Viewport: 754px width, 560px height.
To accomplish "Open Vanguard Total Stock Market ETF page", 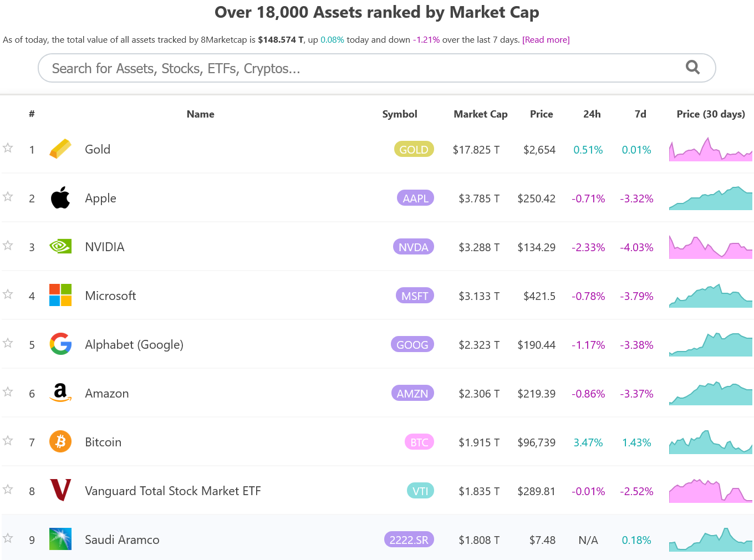I will (173, 491).
